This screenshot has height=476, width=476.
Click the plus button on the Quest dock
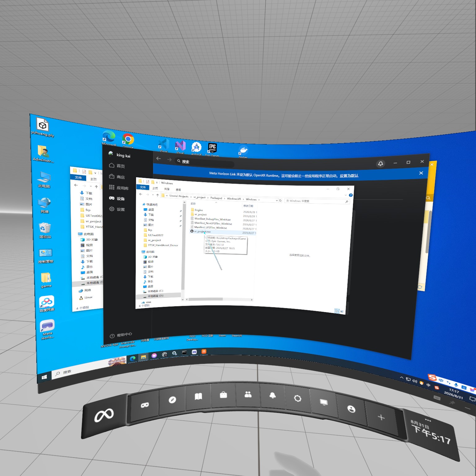381,417
